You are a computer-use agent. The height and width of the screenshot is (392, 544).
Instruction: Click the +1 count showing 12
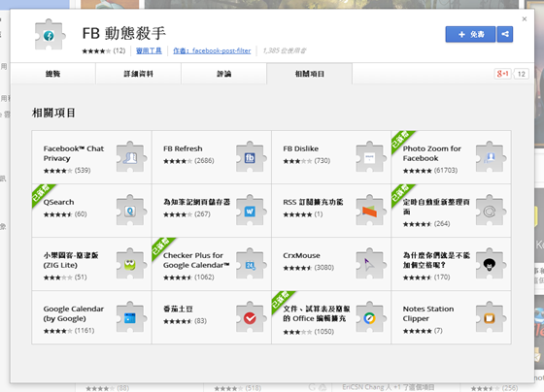pos(521,74)
